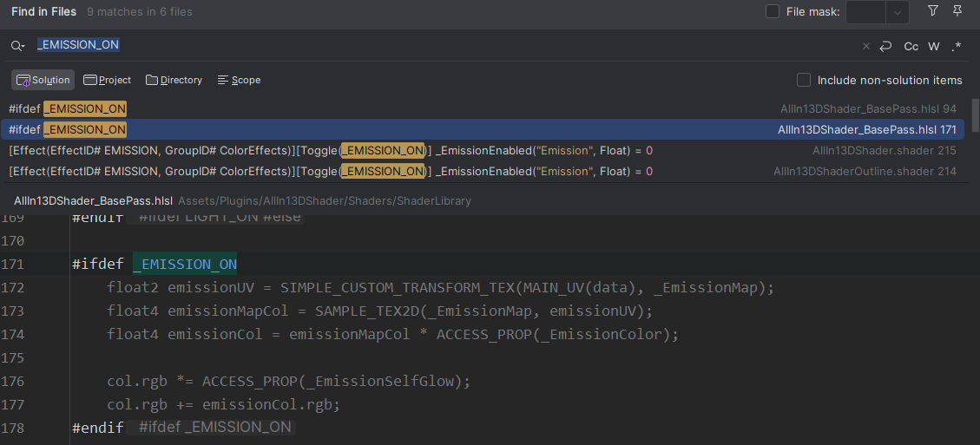Click the File mask input box
Screen dimensions: 980x445
coord(865,12)
